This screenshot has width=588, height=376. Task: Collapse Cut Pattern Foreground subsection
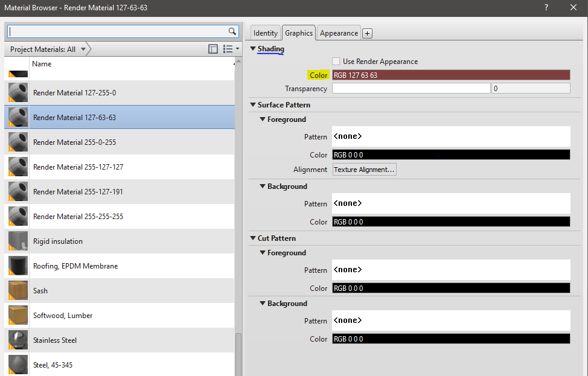point(263,253)
